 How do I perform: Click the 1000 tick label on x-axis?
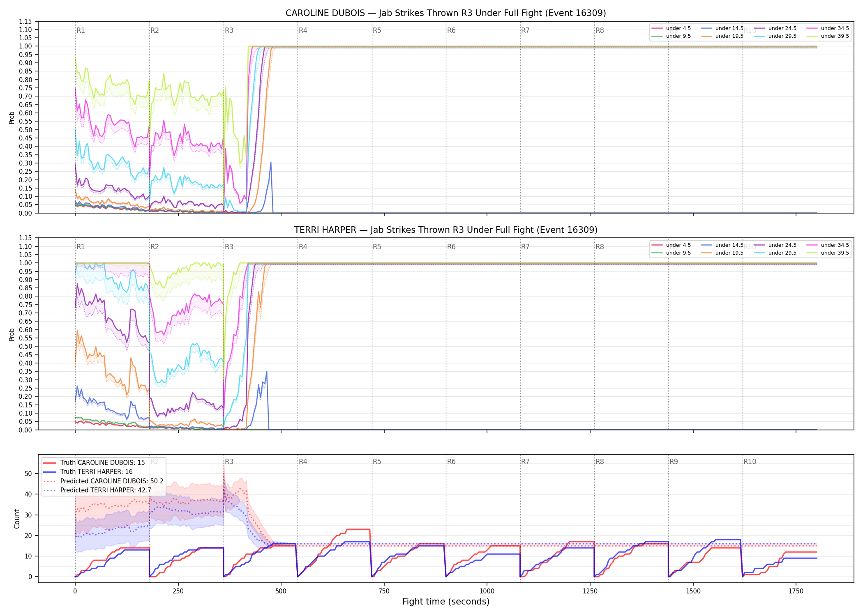(x=487, y=591)
